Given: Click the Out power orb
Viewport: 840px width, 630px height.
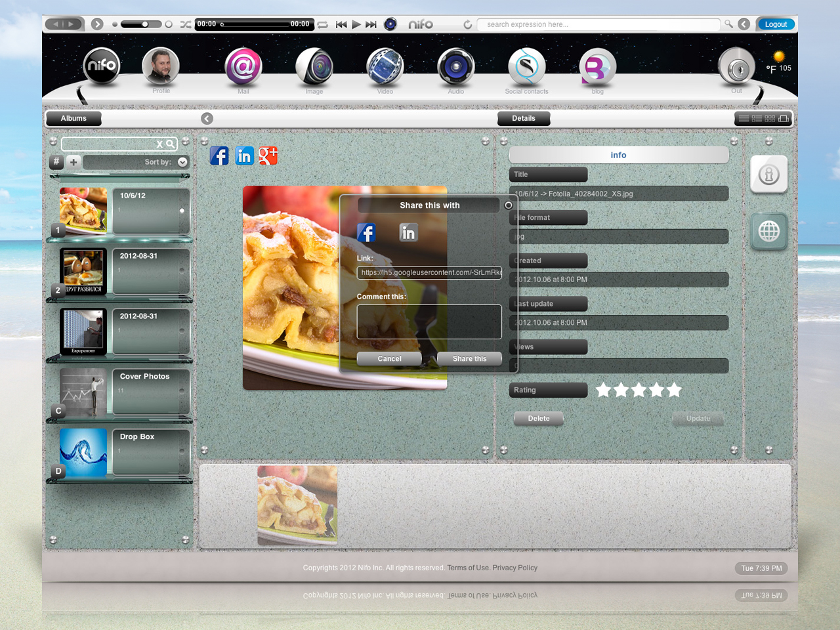Looking at the screenshot, I should 737,66.
